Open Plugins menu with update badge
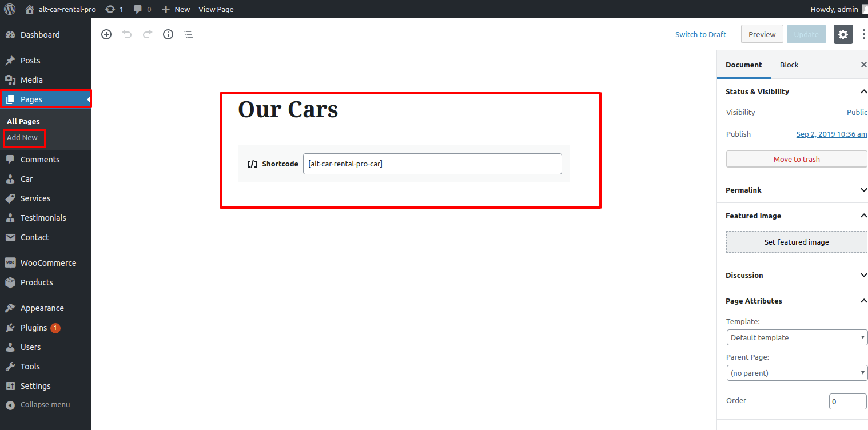Screen dimensions: 868x430 pyautogui.click(x=46, y=328)
